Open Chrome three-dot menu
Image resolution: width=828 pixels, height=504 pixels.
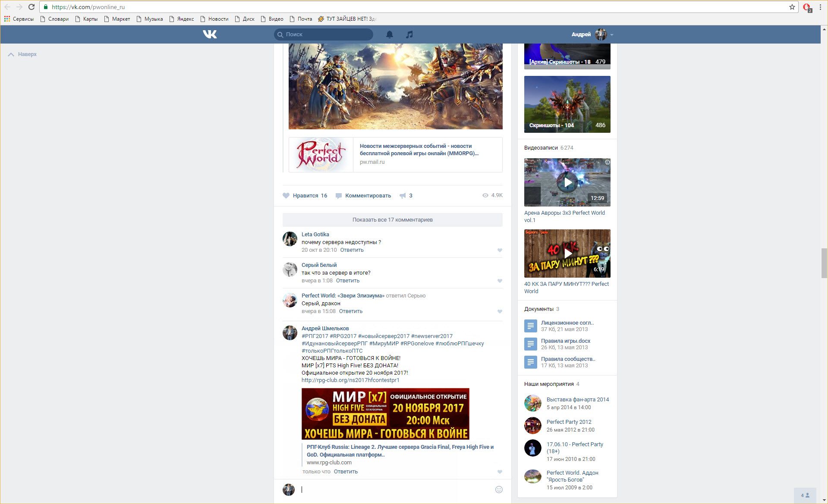(820, 7)
